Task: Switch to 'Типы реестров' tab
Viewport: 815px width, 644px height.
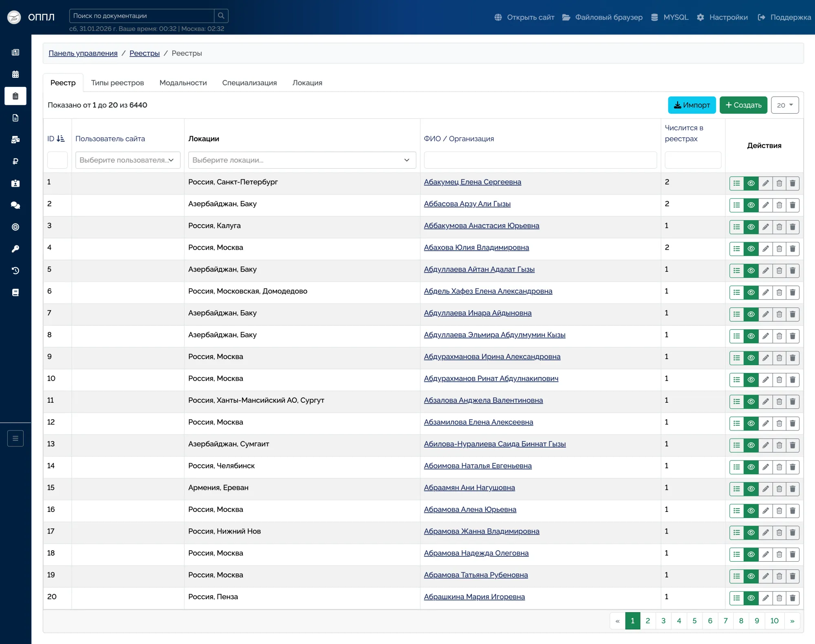Action: 117,83
